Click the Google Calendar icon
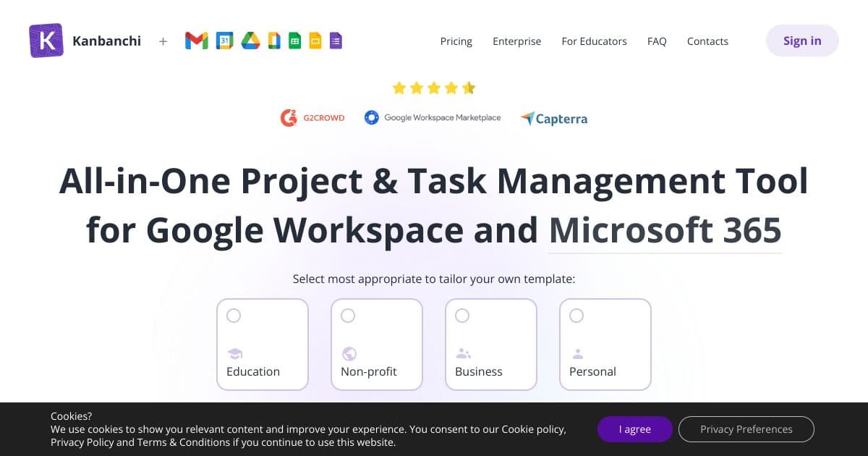This screenshot has width=868, height=456. [x=225, y=41]
